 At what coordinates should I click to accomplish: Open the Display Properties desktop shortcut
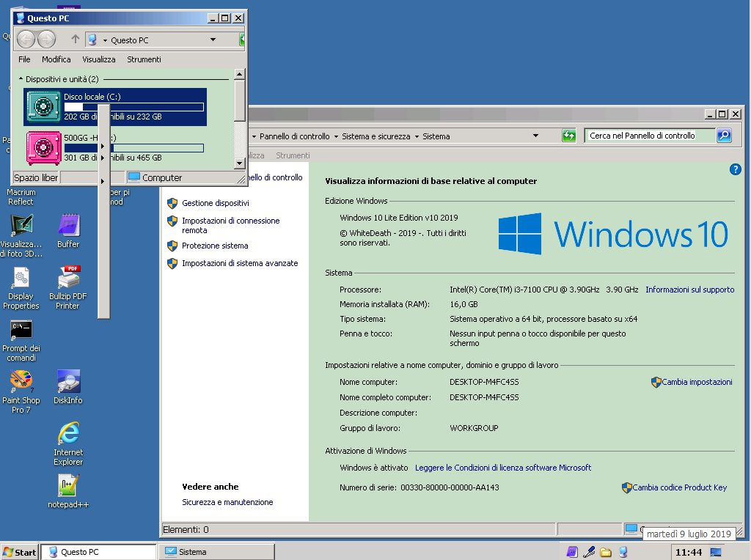click(x=21, y=288)
